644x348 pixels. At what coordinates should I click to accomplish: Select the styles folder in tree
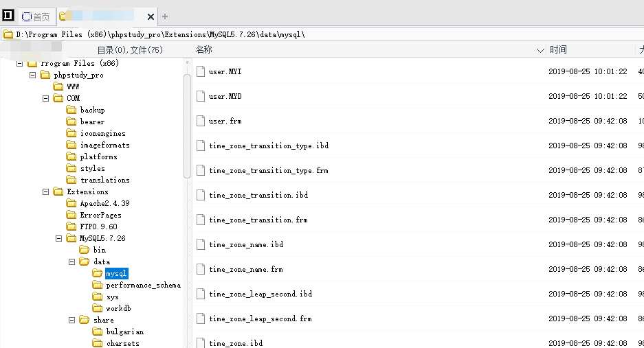(x=92, y=169)
